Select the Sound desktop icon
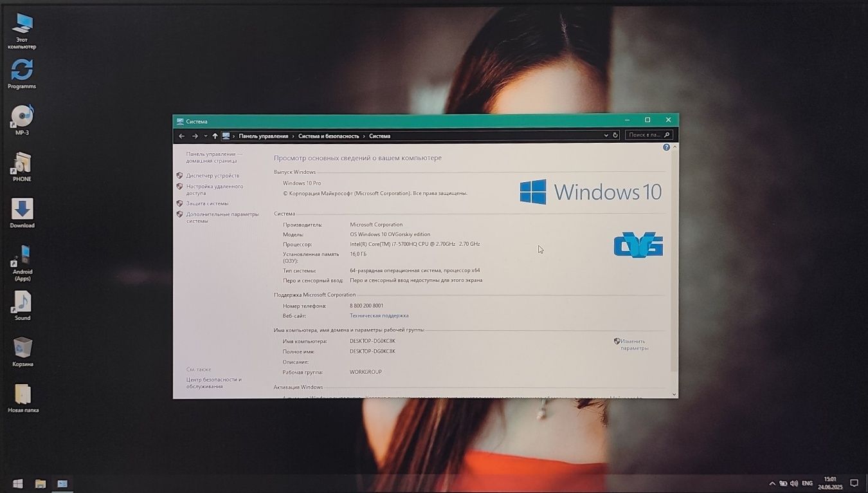Viewport: 868px width, 493px height. click(23, 306)
